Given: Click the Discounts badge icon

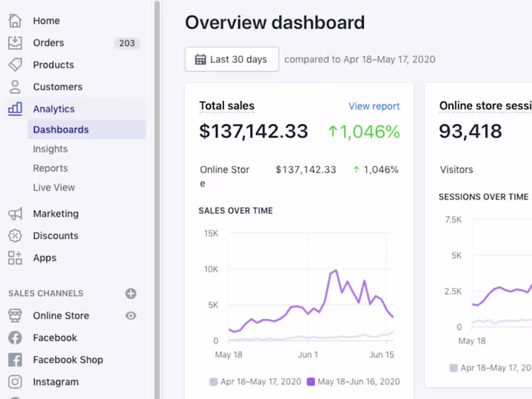Looking at the screenshot, I should pos(15,235).
